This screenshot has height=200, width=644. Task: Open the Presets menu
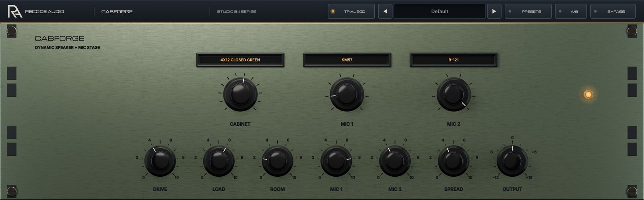527,11
